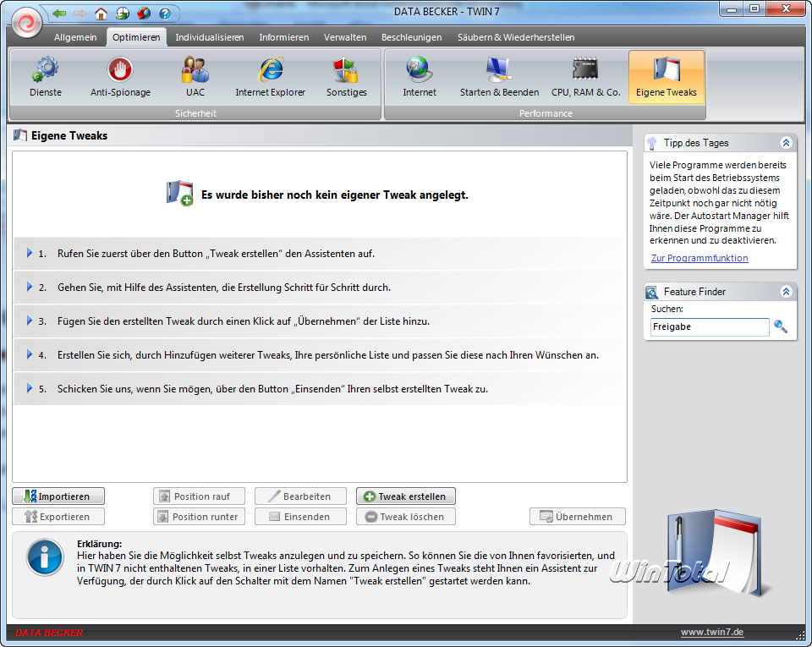Switch to the Informieren tab
This screenshot has width=812, height=647.
click(x=284, y=37)
